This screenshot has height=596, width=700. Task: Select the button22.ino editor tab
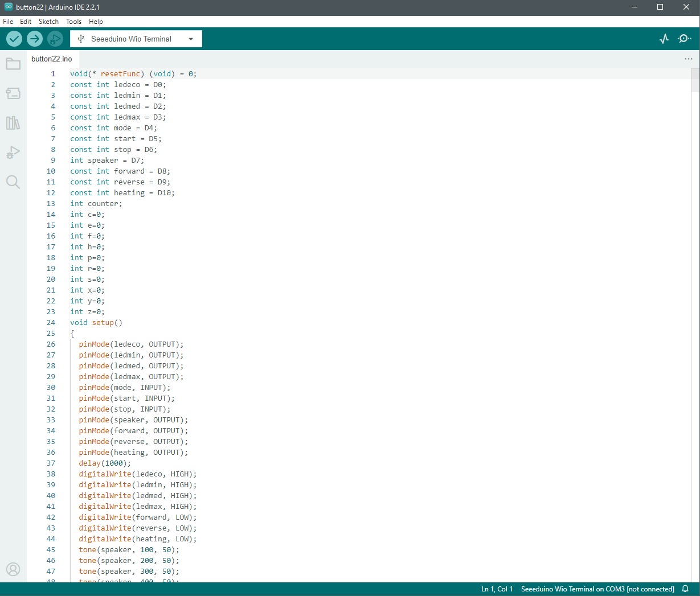click(52, 59)
